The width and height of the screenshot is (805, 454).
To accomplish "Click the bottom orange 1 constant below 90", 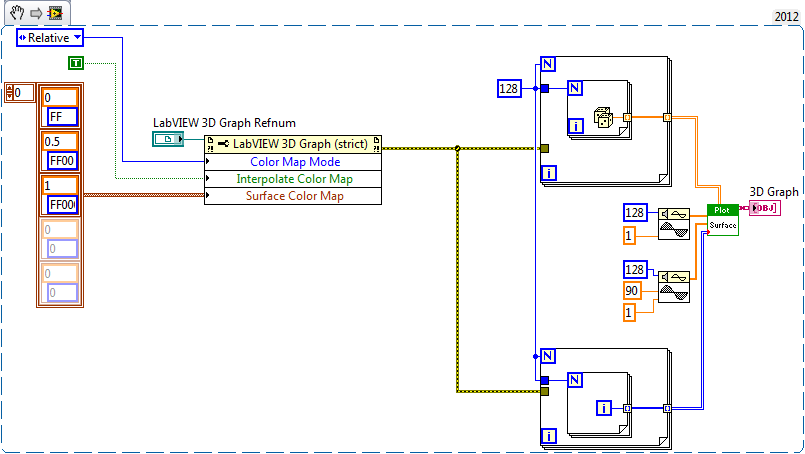I will tap(629, 312).
